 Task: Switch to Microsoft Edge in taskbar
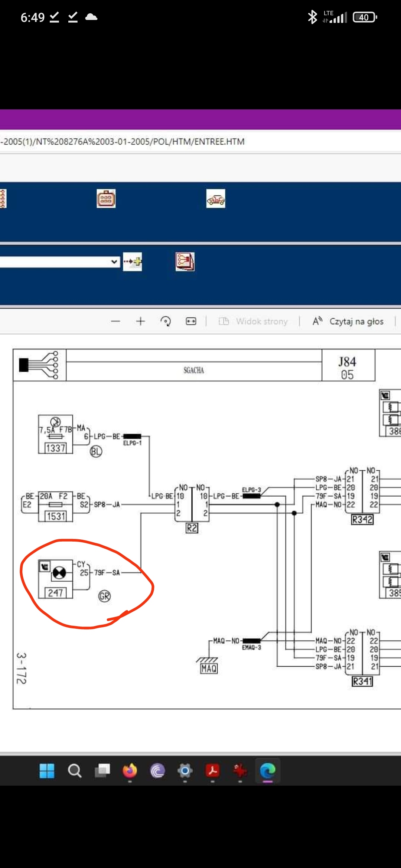point(268,771)
